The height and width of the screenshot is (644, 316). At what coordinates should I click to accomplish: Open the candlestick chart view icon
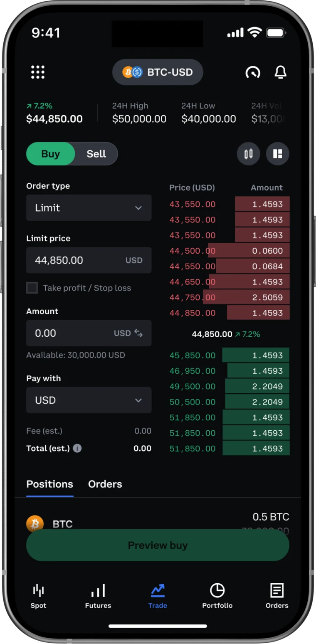tap(248, 154)
